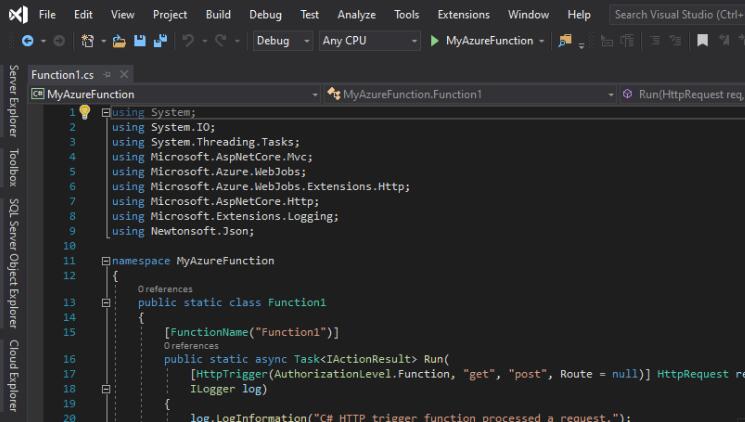This screenshot has height=422, width=745.
Task: Open the Cloud Explorer side tab
Action: coord(14,375)
